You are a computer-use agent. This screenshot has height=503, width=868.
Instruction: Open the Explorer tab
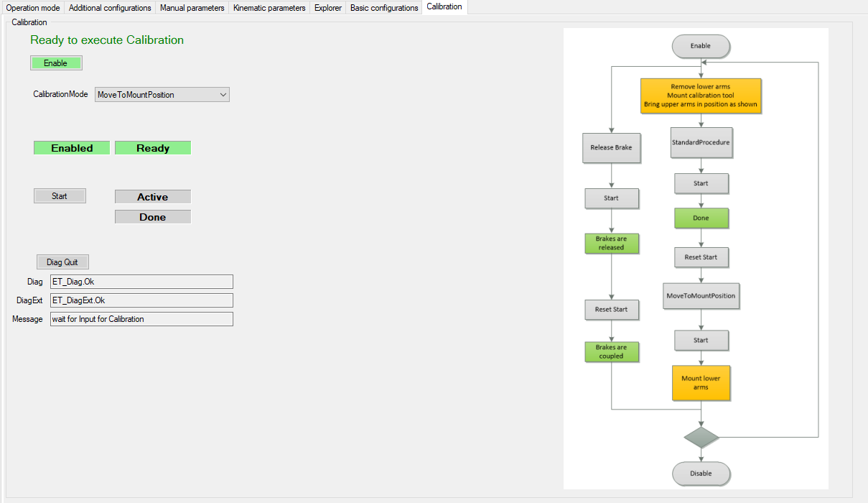click(328, 8)
